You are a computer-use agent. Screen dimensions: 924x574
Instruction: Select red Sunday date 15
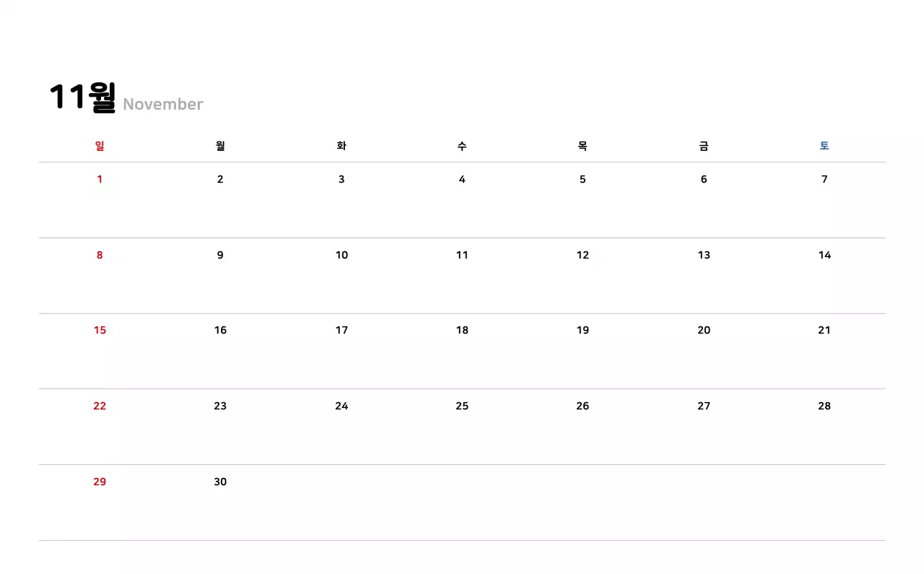[x=100, y=331]
